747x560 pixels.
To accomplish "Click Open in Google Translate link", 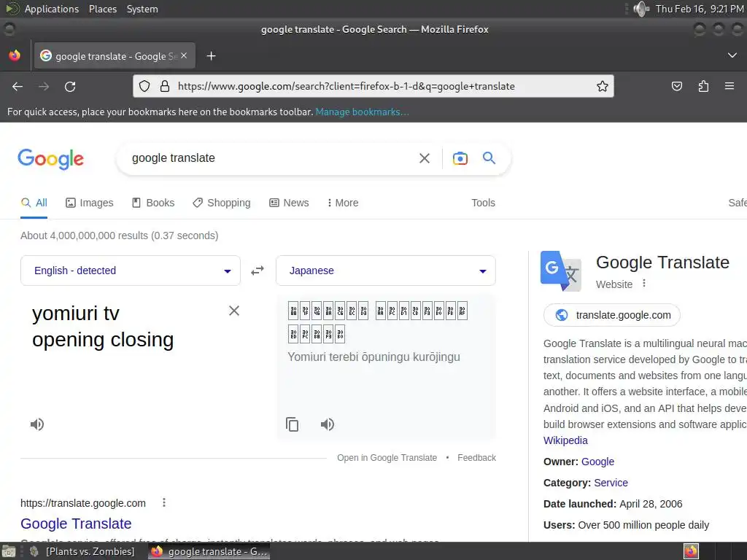I will 387,458.
